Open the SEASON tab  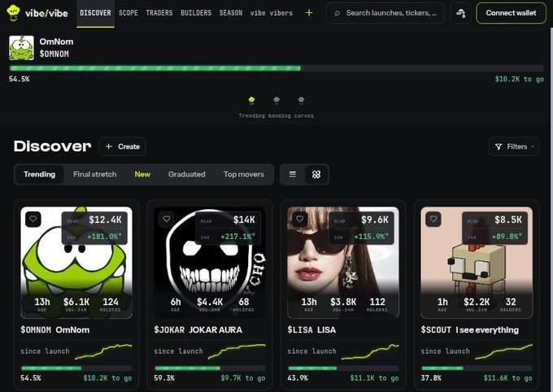click(231, 13)
